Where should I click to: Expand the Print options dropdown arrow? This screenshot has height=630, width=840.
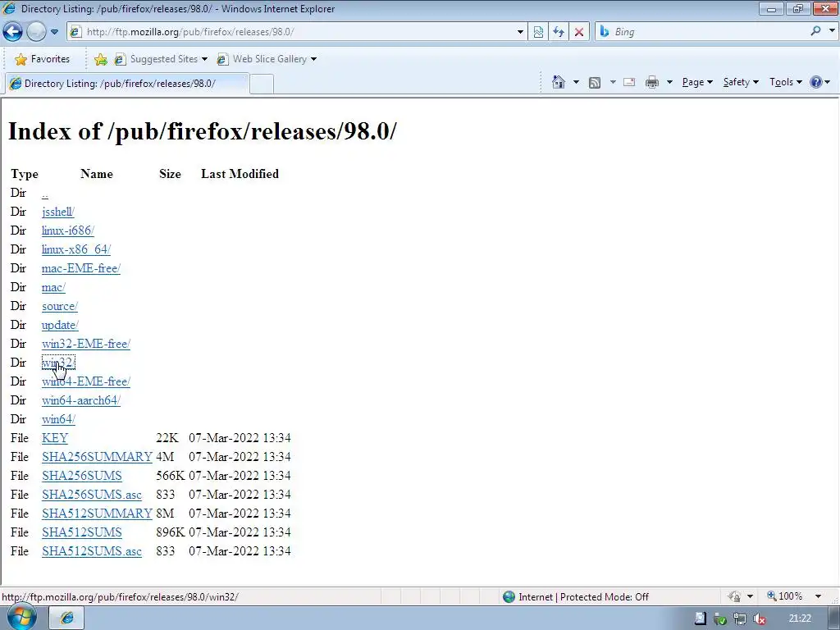(669, 82)
